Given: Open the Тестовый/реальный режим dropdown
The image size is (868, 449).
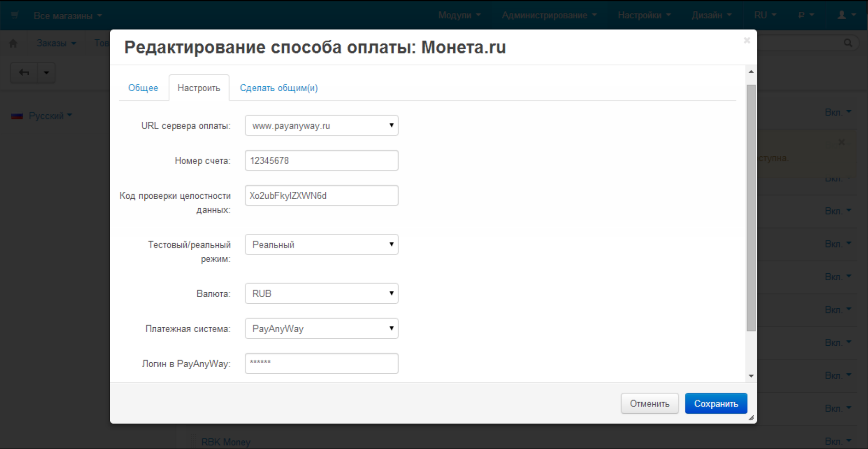Looking at the screenshot, I should tap(321, 244).
